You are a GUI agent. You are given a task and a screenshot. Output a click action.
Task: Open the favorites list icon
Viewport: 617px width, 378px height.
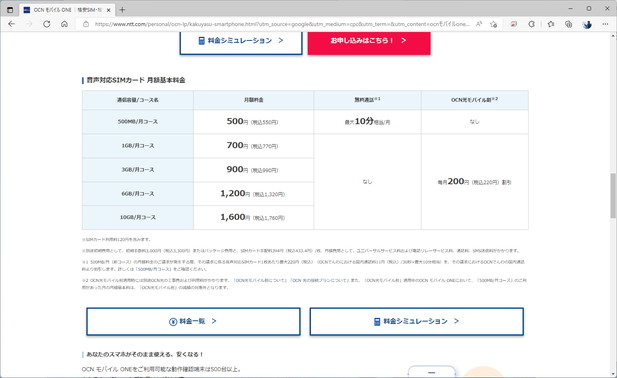[550, 24]
